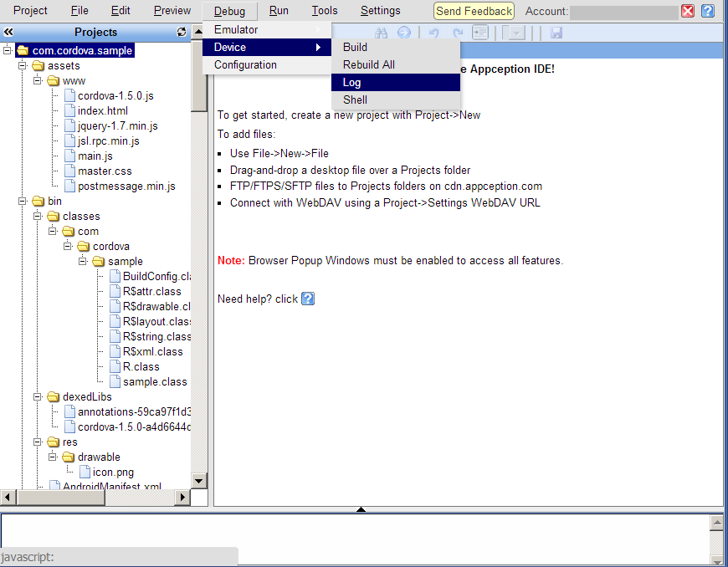The height and width of the screenshot is (567, 728).
Task: Open the Tools menu
Action: click(x=325, y=10)
